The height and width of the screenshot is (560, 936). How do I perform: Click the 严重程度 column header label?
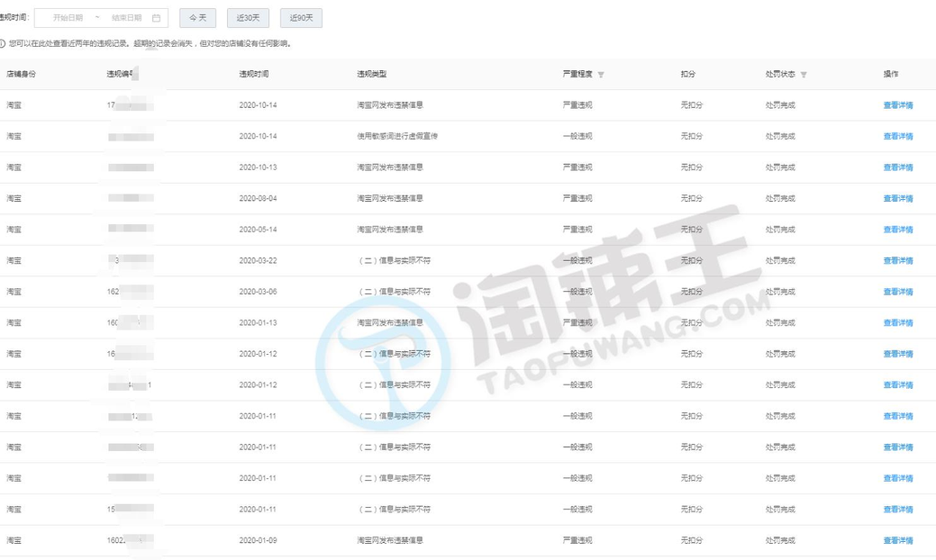577,74
